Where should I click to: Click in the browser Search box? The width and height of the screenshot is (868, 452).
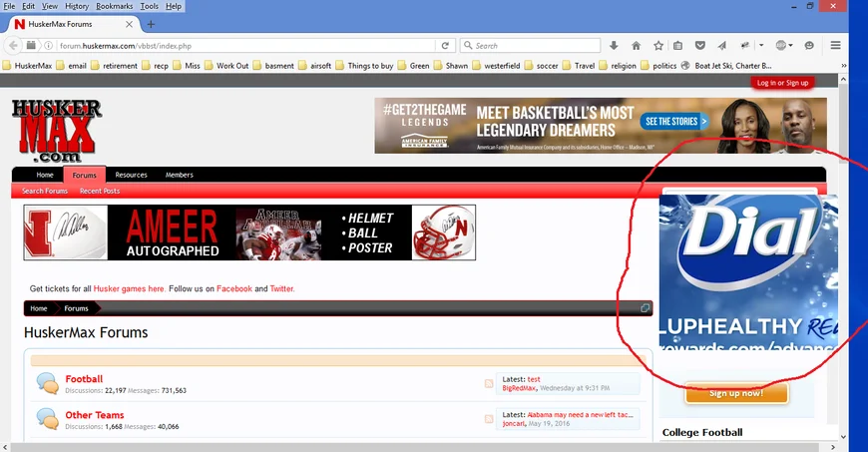point(531,46)
